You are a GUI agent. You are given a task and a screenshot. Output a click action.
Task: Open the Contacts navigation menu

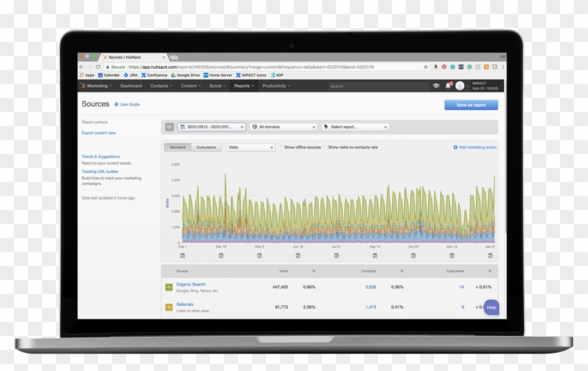tap(161, 86)
